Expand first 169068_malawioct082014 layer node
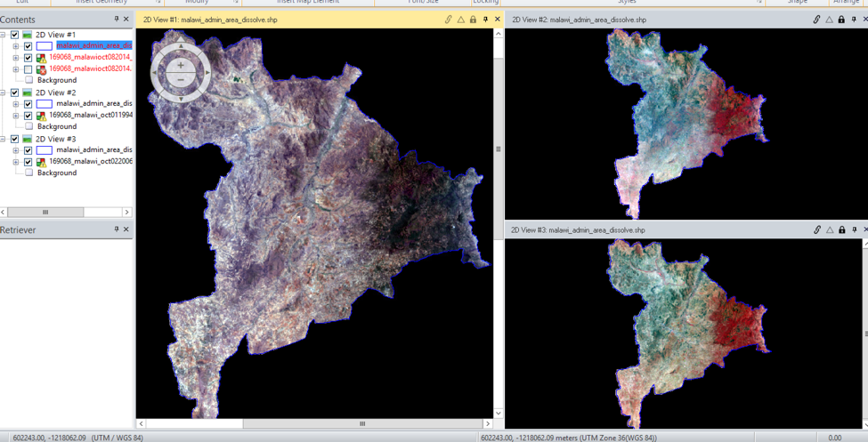The width and height of the screenshot is (868, 442). click(x=16, y=58)
